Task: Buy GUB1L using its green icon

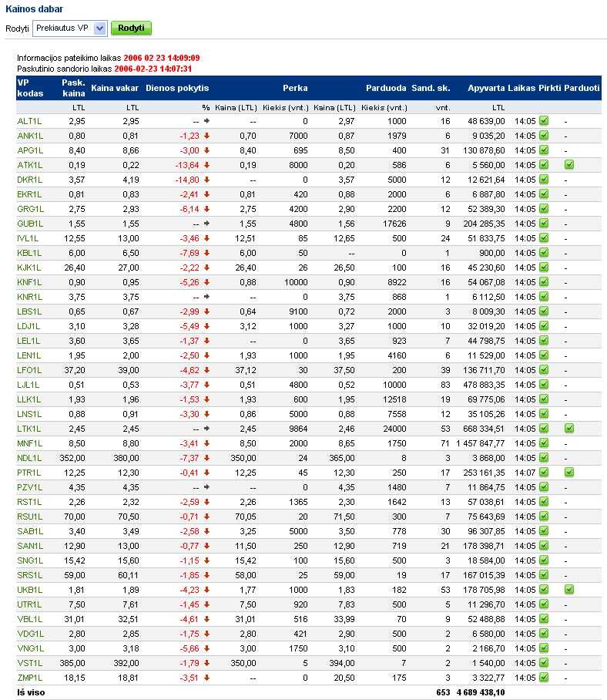Action: click(x=544, y=224)
